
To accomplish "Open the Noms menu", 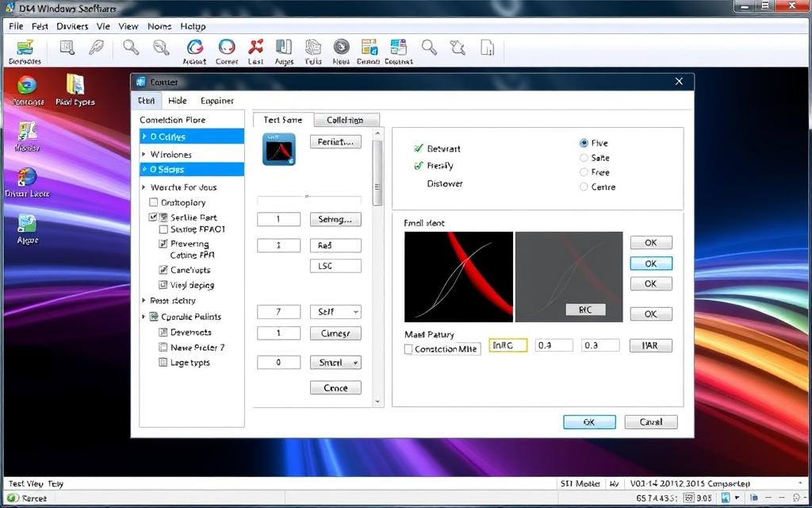I will [159, 26].
